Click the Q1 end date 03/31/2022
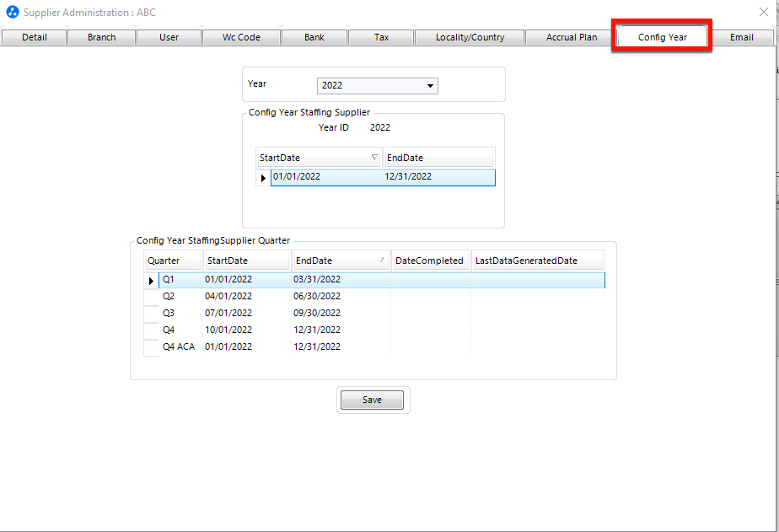Screen dimensions: 779x532 tap(317, 280)
